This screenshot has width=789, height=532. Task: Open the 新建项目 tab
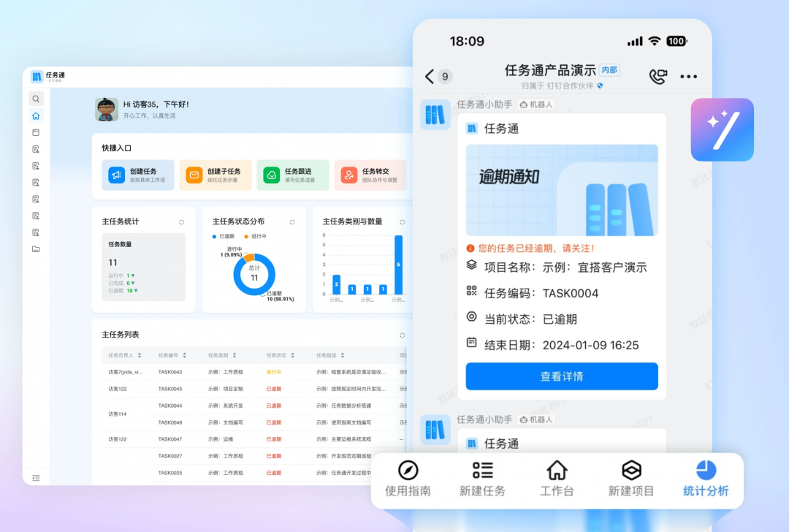coord(631,479)
